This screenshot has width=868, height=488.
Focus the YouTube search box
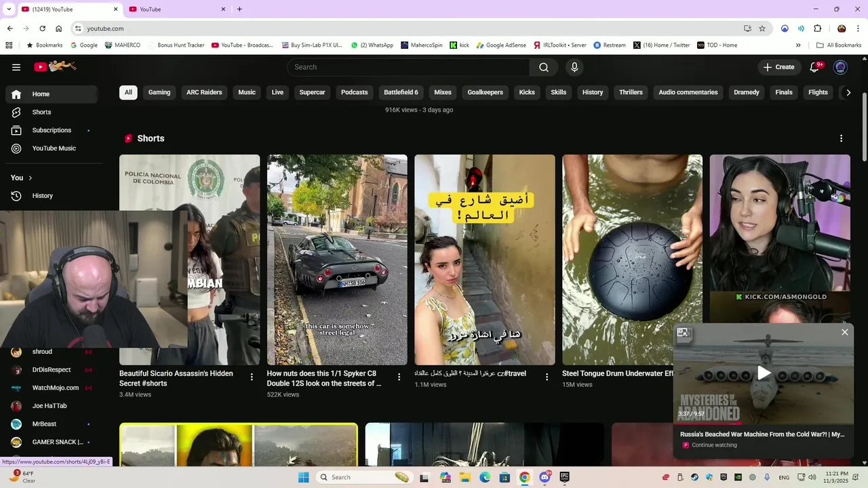[x=408, y=67]
